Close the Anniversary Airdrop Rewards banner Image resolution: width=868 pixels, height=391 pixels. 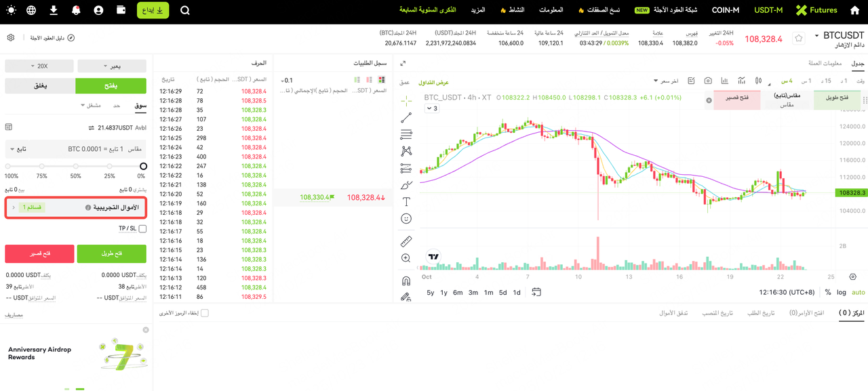[x=146, y=330]
